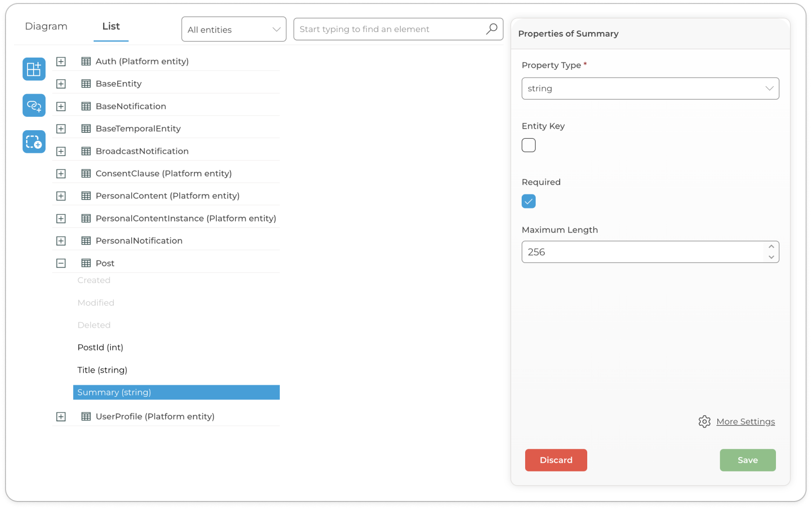812x509 pixels.
Task: Switch to the Diagram tab
Action: [x=46, y=27]
